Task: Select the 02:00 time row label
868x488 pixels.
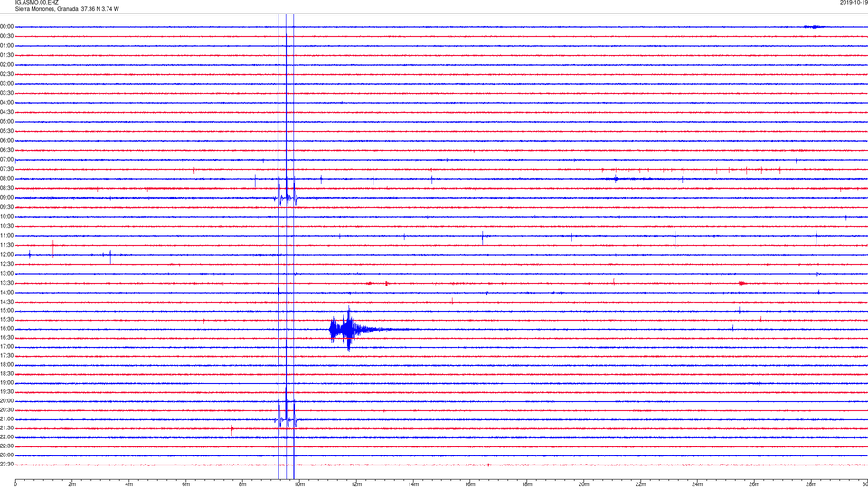Action: click(6, 65)
